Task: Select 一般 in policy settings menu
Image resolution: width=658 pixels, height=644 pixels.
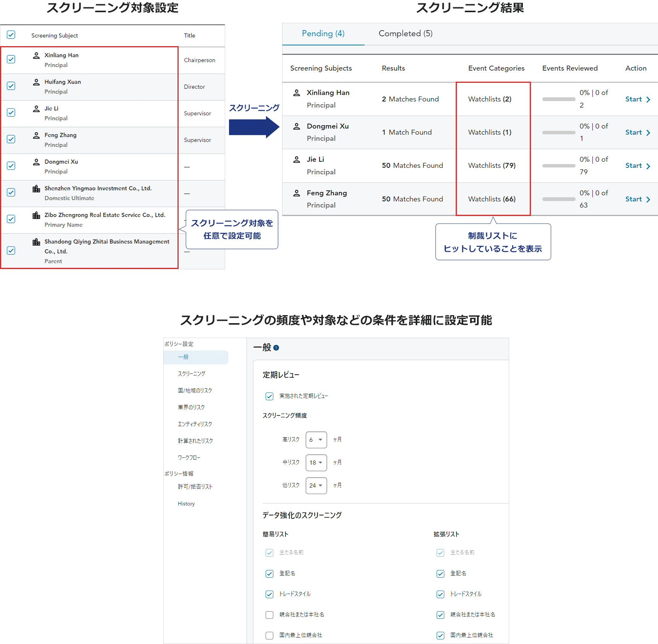Action: pos(196,357)
